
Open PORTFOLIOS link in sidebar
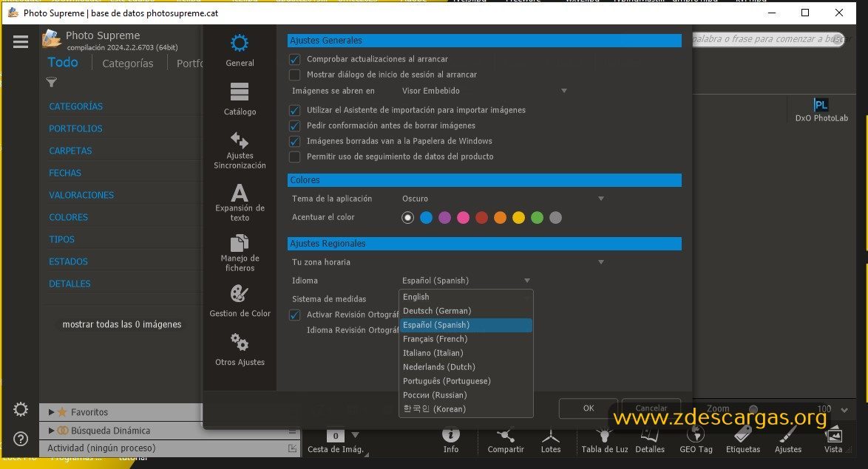tap(75, 129)
